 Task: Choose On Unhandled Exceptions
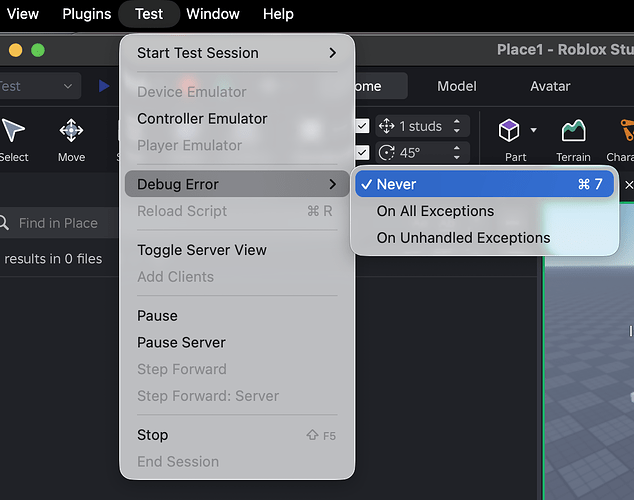coord(484,238)
